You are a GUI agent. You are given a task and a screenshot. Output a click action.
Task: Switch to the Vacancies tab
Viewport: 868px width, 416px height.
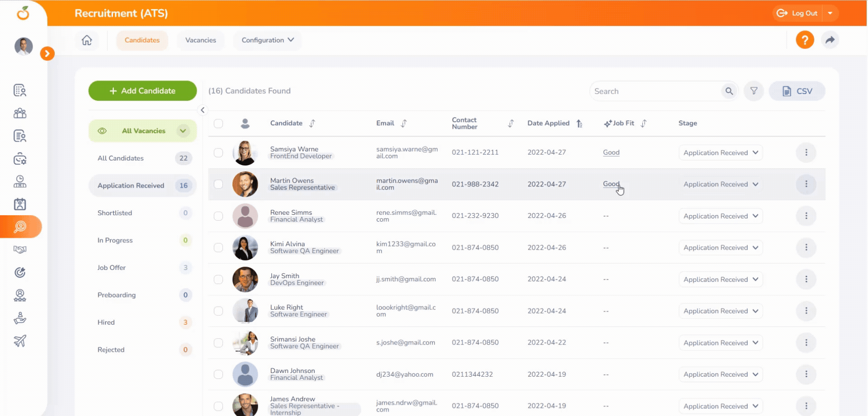(x=201, y=40)
